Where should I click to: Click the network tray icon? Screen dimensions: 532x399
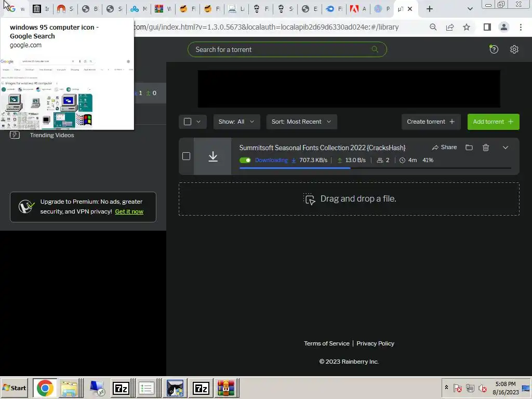pyautogui.click(x=470, y=388)
